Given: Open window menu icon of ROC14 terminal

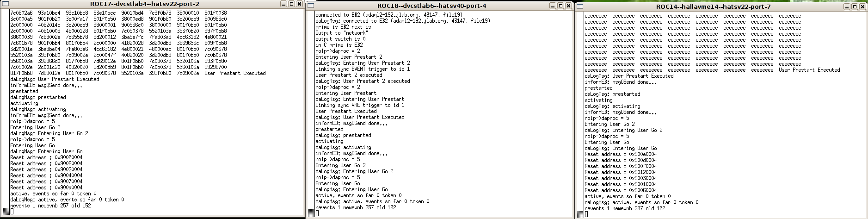Looking at the screenshot, I should (580, 6).
